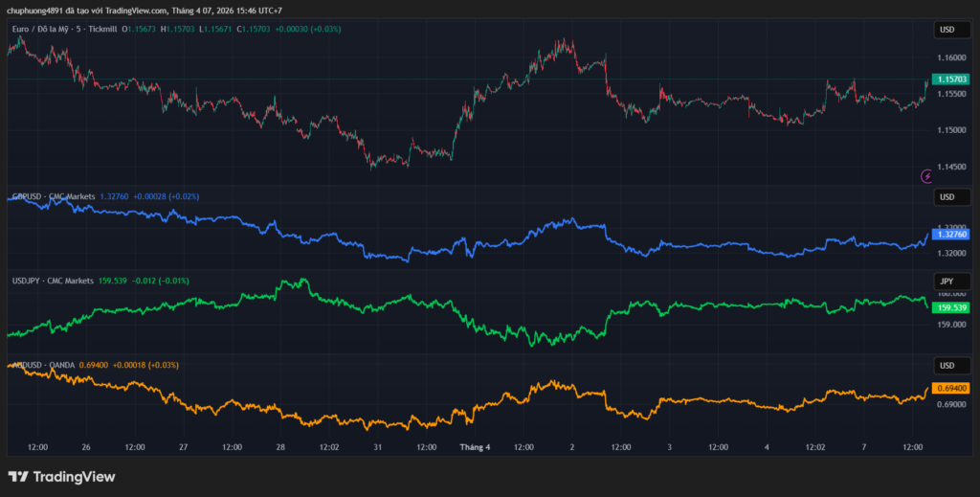
Task: Click the green 159.539 price label
Action: coord(951,307)
